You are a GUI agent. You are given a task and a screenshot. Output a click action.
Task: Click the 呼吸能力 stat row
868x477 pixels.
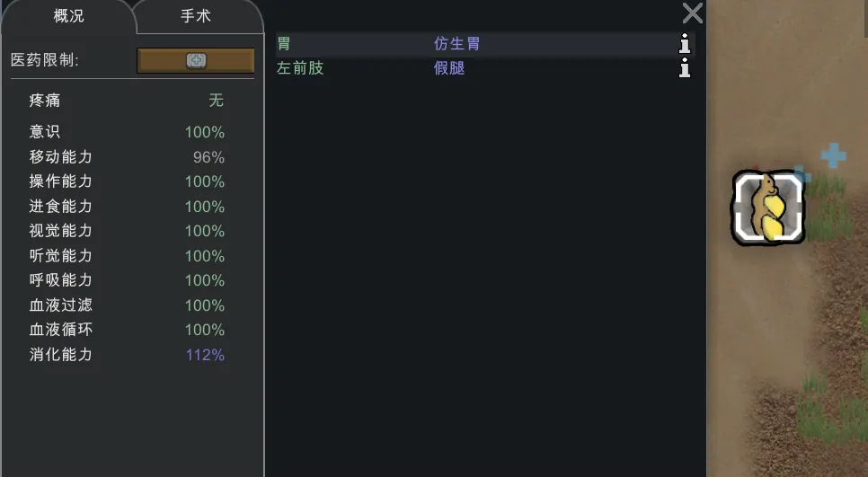coord(126,280)
